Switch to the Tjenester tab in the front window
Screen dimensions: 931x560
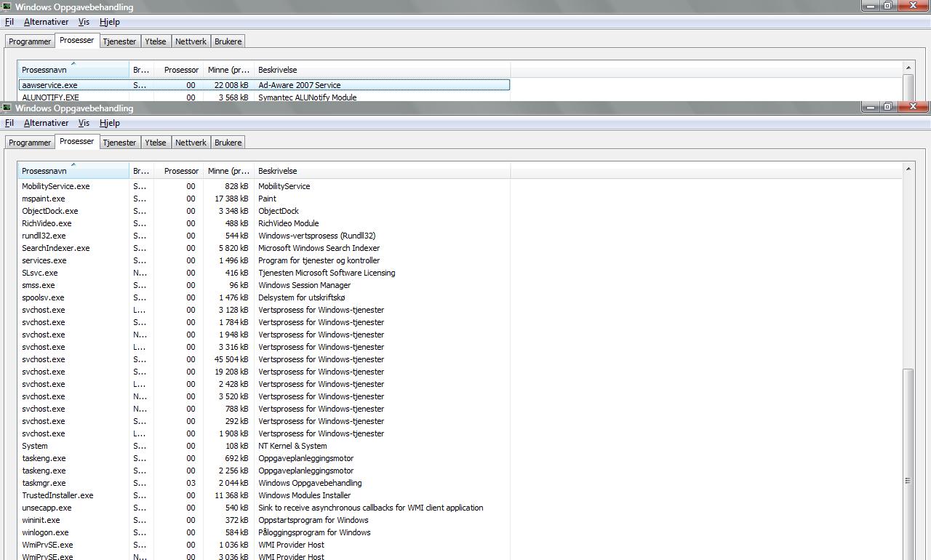click(119, 143)
